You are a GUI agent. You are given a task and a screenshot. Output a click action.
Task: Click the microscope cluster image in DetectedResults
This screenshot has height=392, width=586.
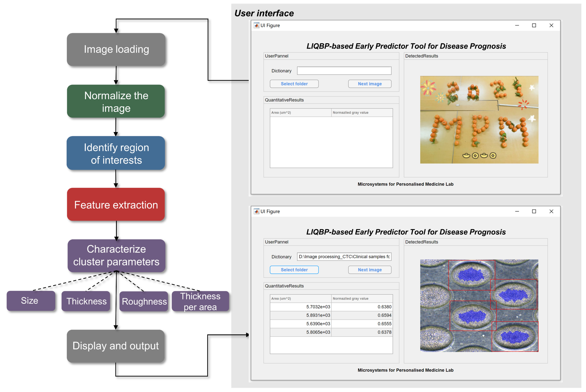(x=479, y=305)
